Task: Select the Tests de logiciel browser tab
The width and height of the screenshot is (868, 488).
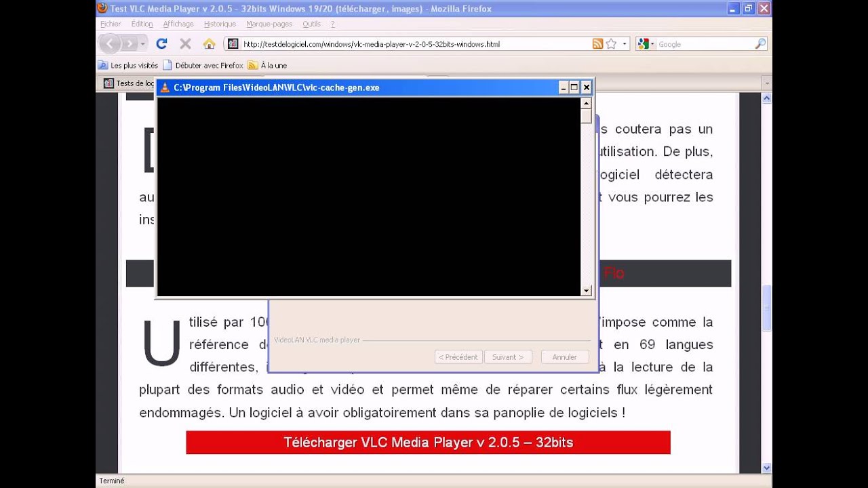Action: click(128, 83)
